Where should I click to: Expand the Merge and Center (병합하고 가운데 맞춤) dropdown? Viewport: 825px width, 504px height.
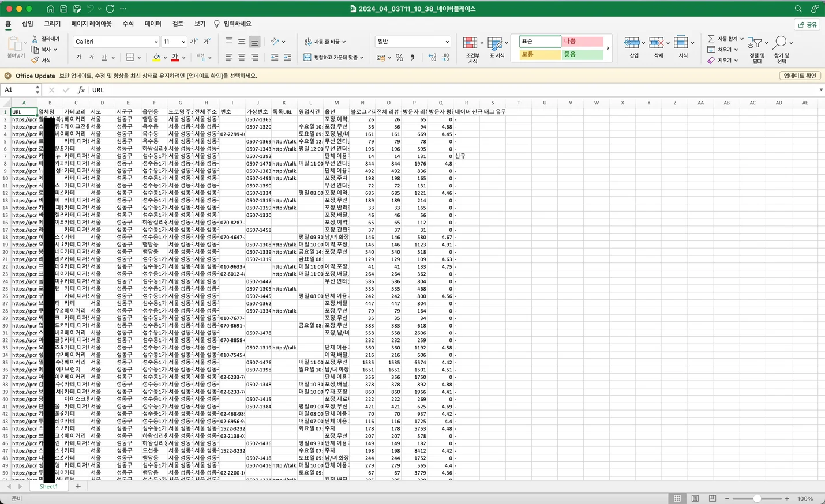(362, 57)
